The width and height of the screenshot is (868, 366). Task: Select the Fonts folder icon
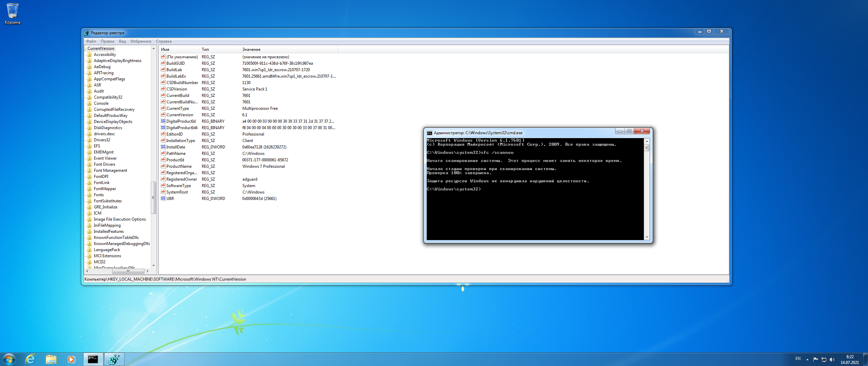[90, 195]
